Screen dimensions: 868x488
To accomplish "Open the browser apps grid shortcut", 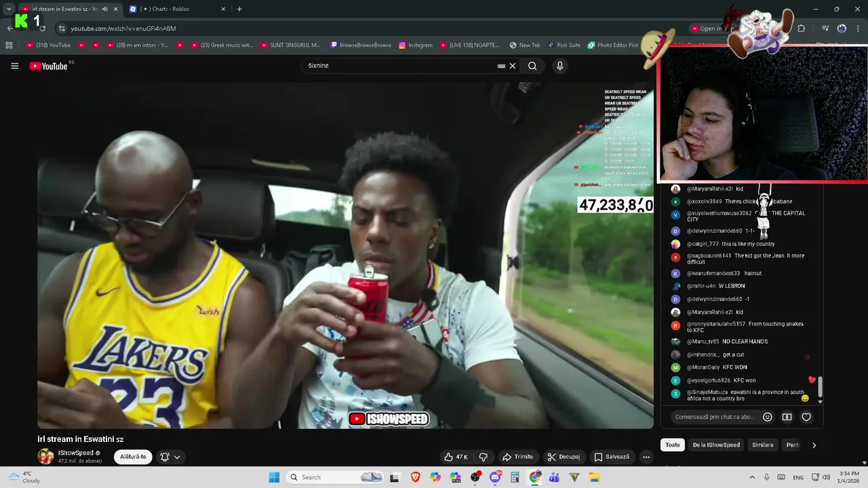I will [x=9, y=45].
